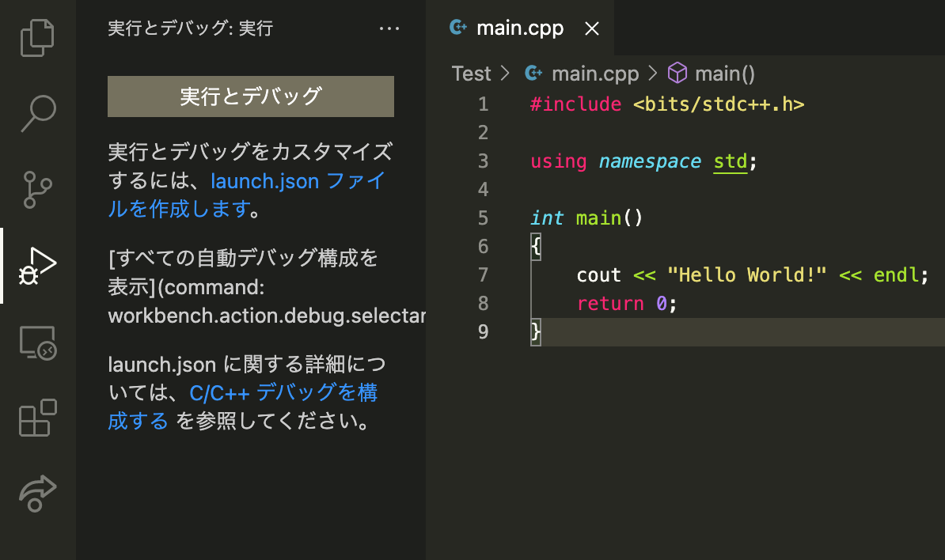Click the 実行とデバッグ button
Screen dimensions: 945x560
click(251, 96)
